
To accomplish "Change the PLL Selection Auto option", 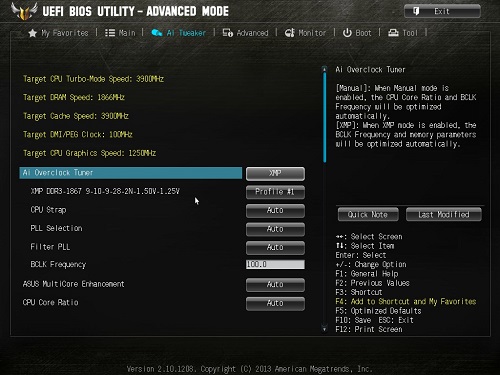I will pyautogui.click(x=275, y=229).
